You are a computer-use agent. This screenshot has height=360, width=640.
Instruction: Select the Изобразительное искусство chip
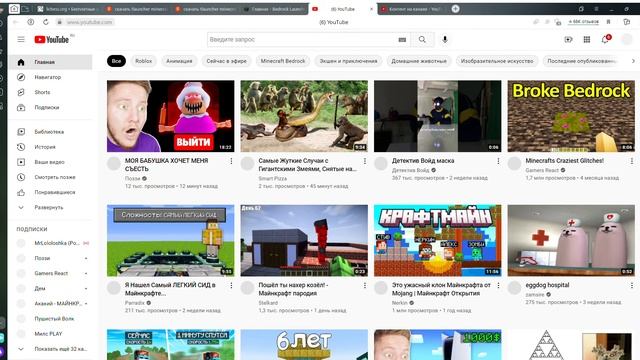pos(497,61)
